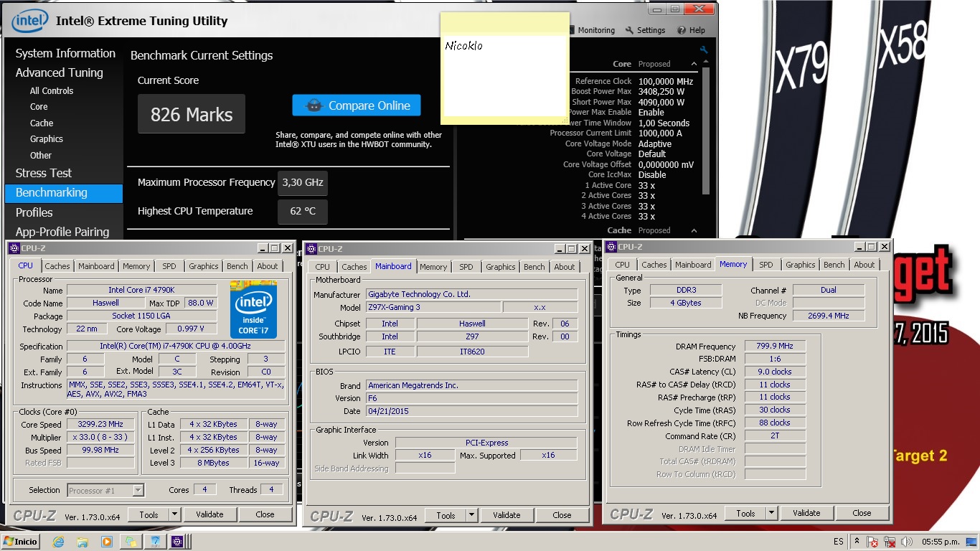The width and height of the screenshot is (980, 551).
Task: Click the Tools button in Memory-tab window
Action: [x=745, y=513]
